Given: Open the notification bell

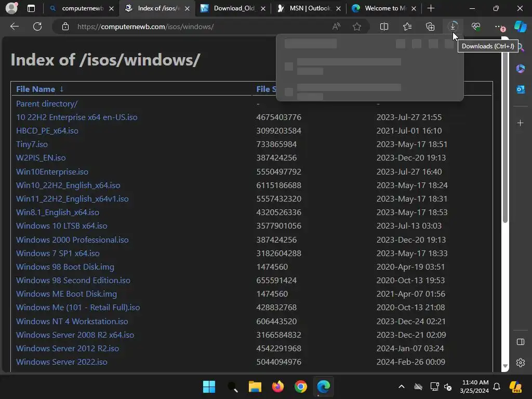Looking at the screenshot, I should [496, 387].
